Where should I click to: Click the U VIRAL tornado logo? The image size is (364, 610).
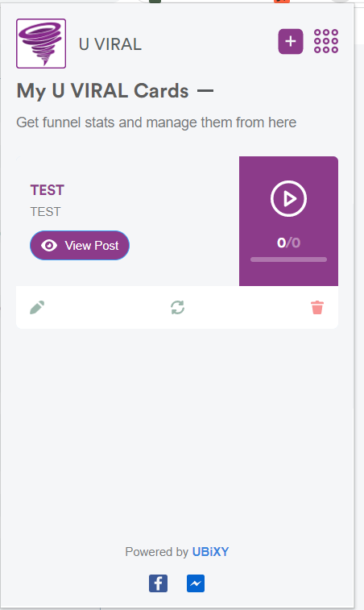pos(41,44)
